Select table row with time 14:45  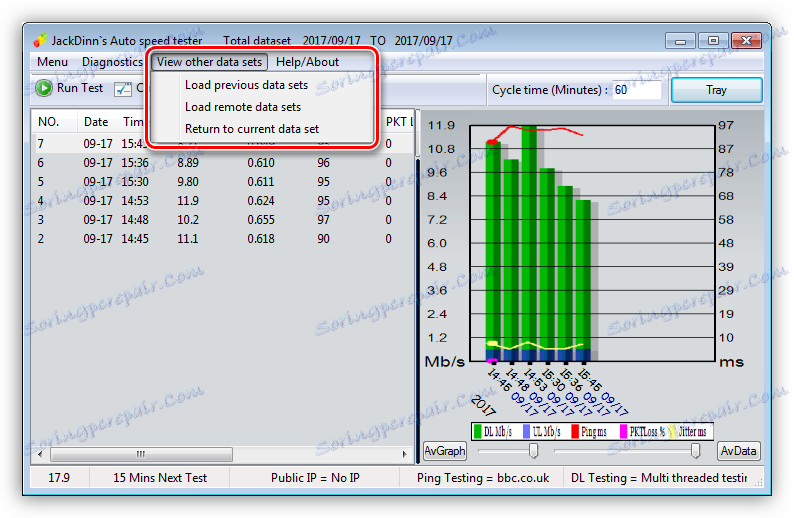tap(223, 239)
